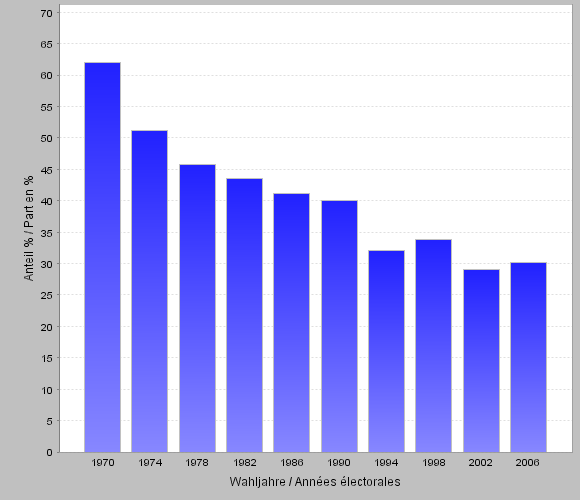Click the bar for 1978
This screenshot has width=580, height=500.
pos(198,308)
